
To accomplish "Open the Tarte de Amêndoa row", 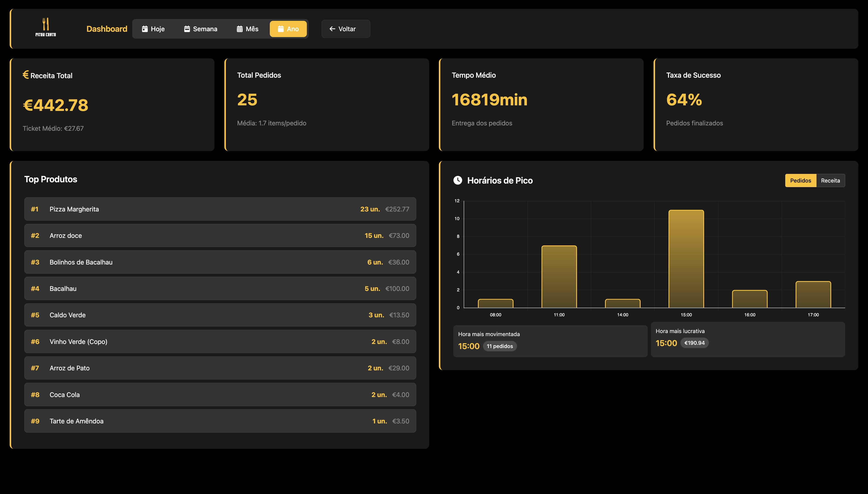I will (220, 421).
